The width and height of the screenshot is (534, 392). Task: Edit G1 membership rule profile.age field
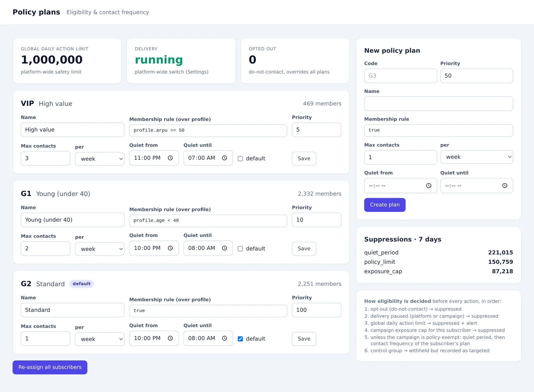tap(208, 221)
